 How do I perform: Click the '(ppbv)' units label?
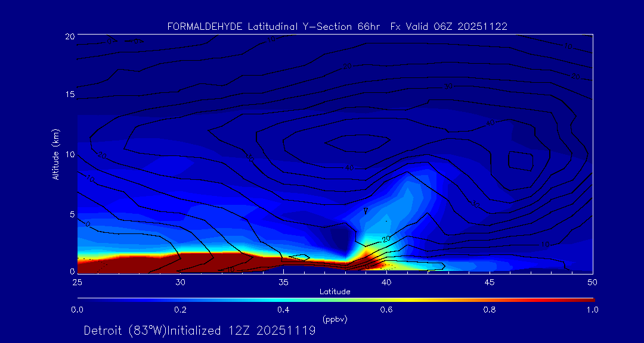[335, 319]
